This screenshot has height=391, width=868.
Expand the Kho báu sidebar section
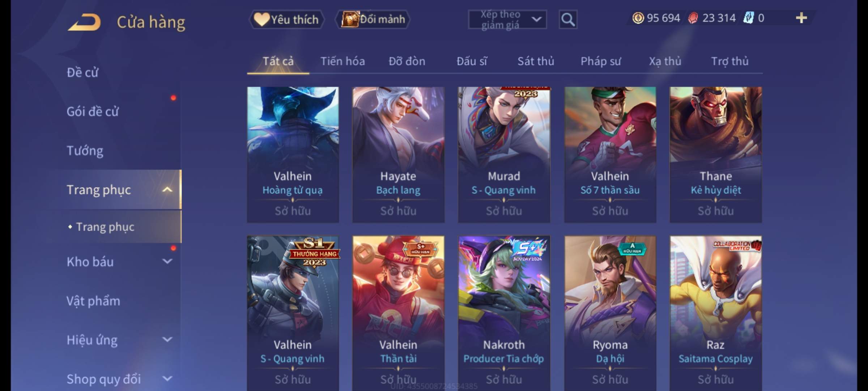167,261
